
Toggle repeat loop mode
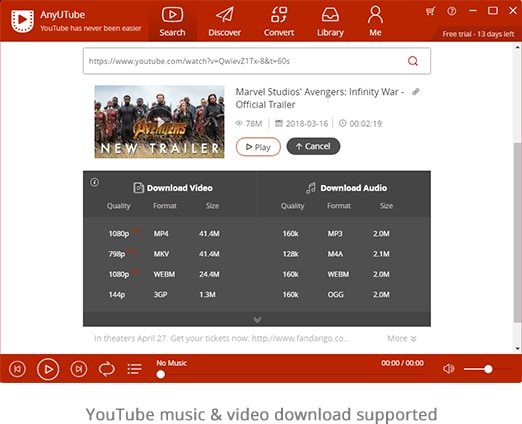point(107,369)
